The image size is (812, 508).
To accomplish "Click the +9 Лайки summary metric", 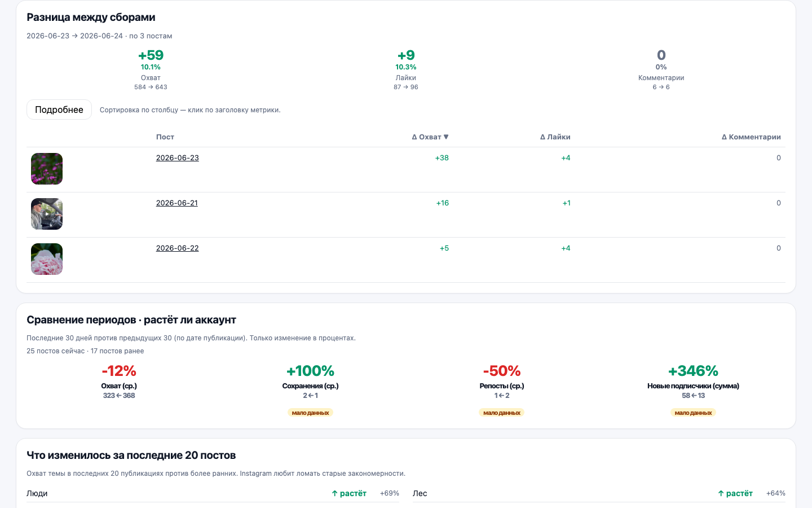I will tap(406, 69).
